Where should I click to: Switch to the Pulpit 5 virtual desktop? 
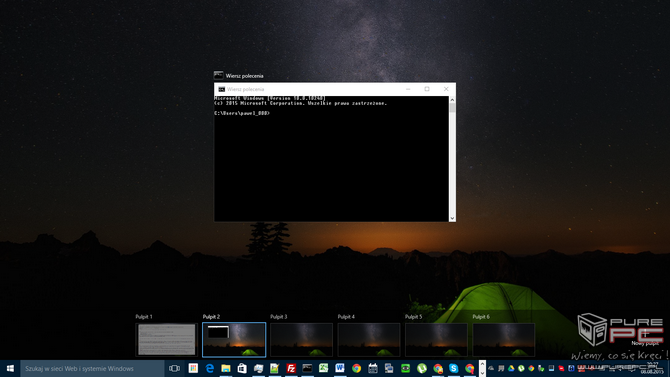[x=436, y=339]
